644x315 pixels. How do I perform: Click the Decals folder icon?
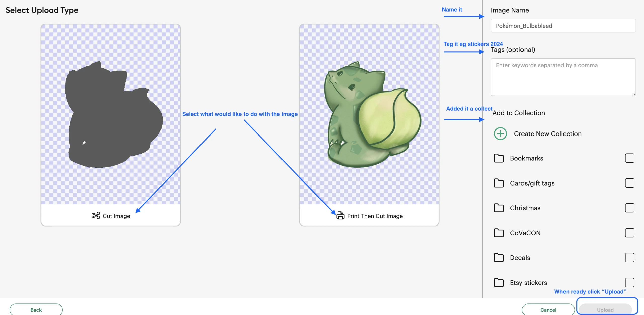coord(499,258)
